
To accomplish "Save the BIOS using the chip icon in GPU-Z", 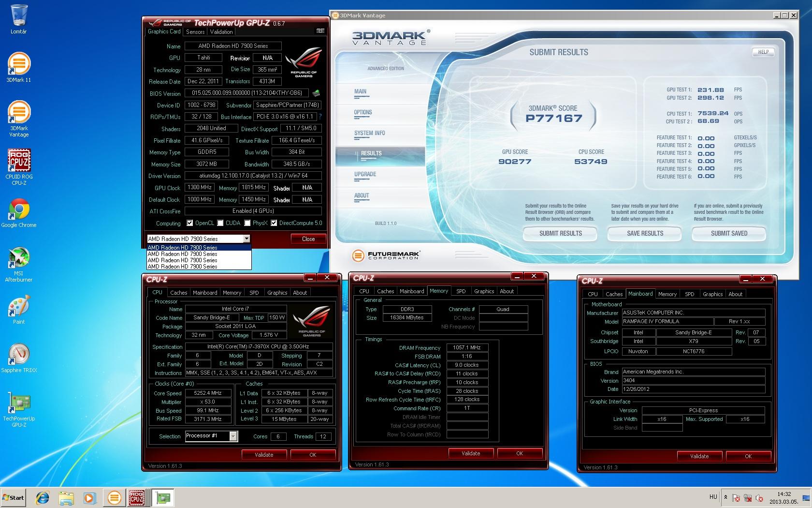I will (x=316, y=93).
